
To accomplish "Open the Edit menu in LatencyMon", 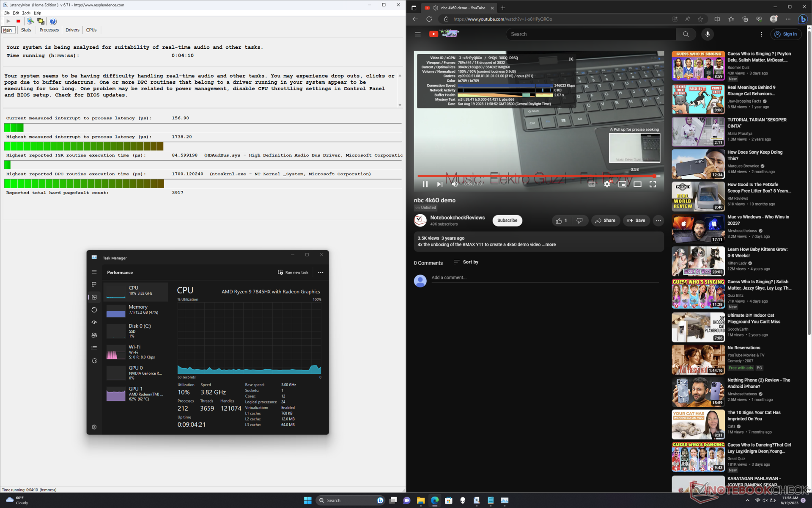I will tap(16, 13).
